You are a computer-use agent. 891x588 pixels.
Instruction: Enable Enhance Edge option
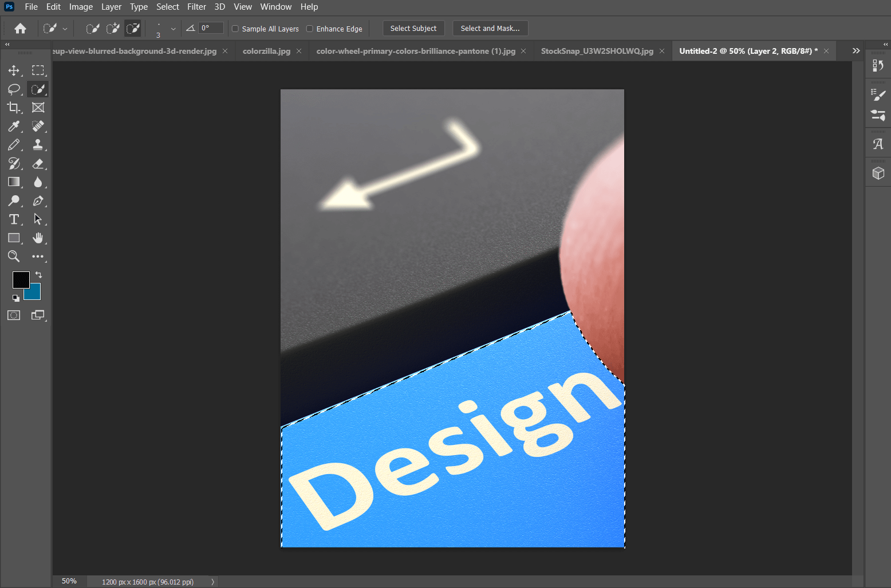309,28
